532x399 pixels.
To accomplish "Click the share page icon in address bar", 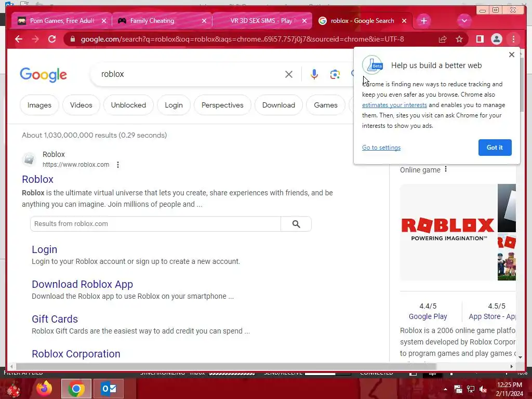I will [x=443, y=39].
